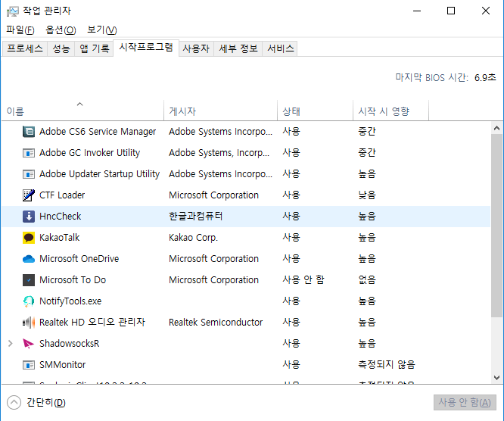Select the ShadowsocksR name

click(x=69, y=344)
